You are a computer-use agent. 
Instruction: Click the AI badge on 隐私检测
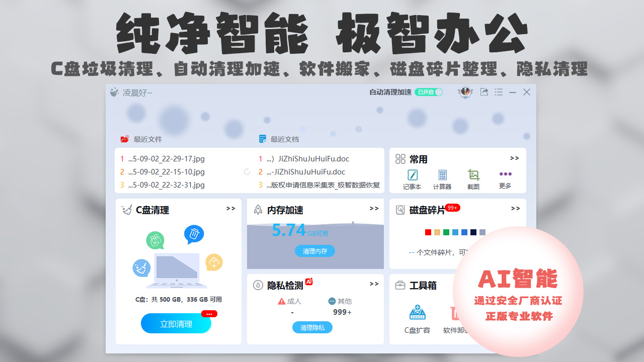[308, 281]
